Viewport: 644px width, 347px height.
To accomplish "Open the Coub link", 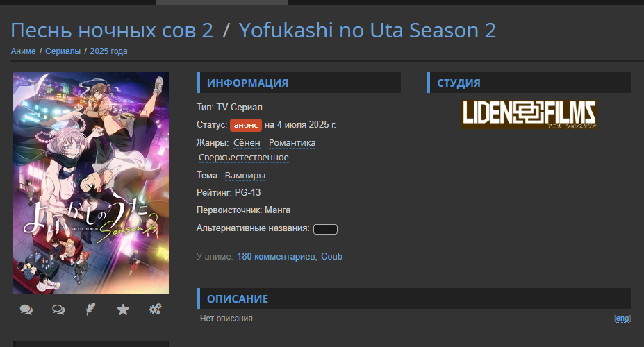I will [331, 256].
